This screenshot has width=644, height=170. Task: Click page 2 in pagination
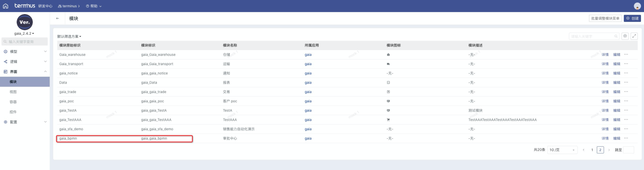click(x=601, y=150)
